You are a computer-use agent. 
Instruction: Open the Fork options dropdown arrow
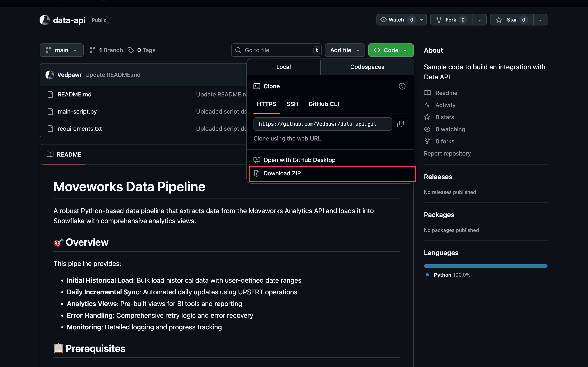[x=479, y=20]
